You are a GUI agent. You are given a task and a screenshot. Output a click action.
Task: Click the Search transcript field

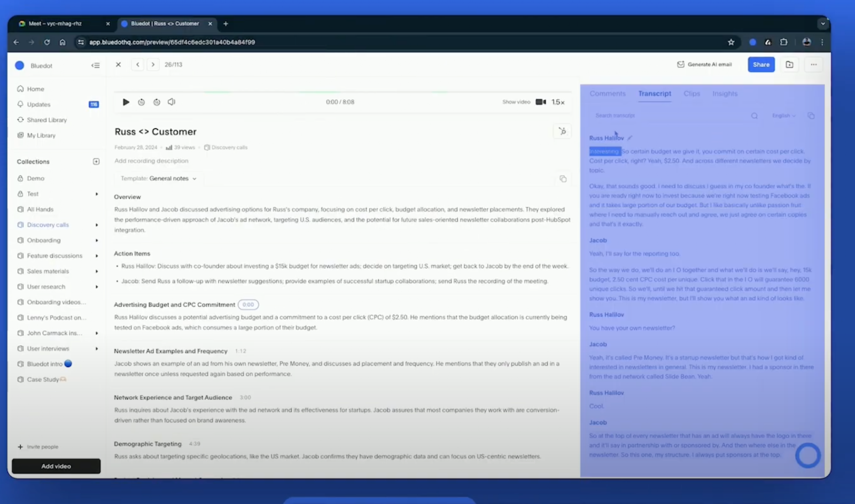(671, 115)
